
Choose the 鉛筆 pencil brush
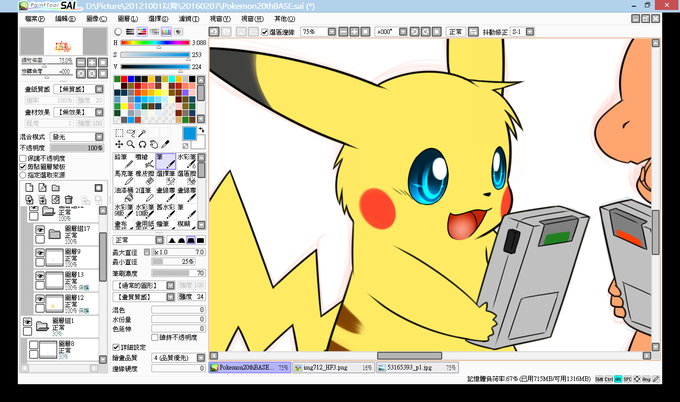pos(124,161)
